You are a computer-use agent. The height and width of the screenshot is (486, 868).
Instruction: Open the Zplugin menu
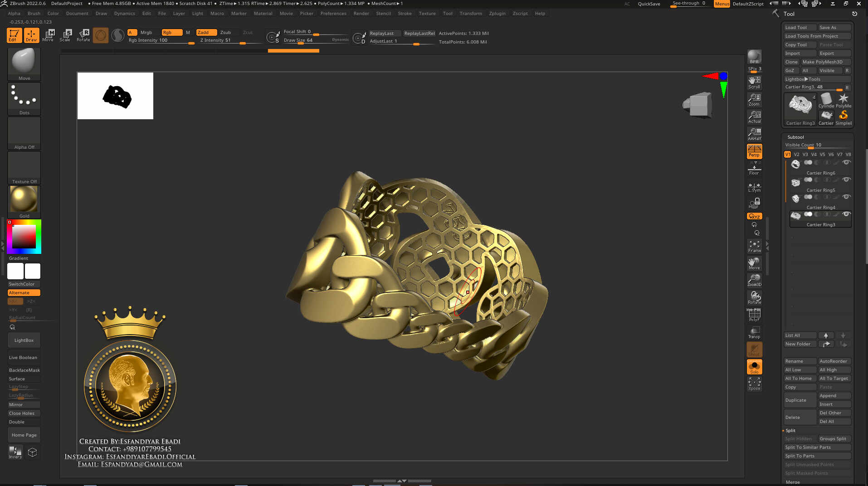tap(497, 13)
